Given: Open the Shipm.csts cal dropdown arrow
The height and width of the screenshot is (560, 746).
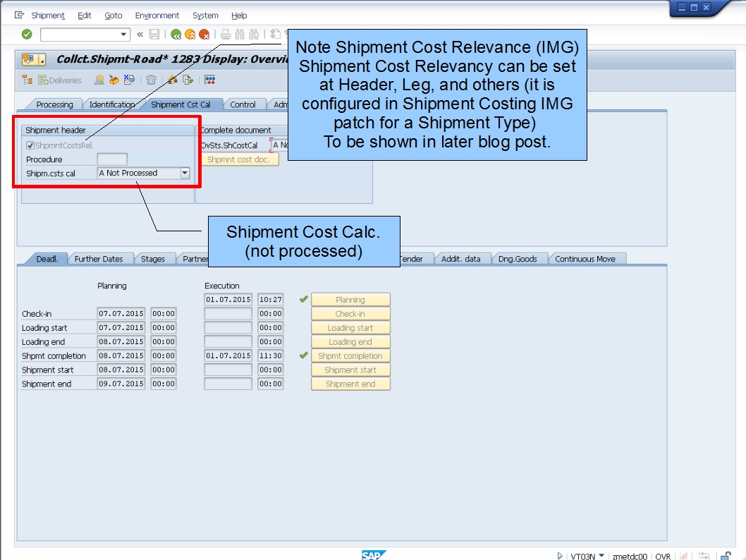Looking at the screenshot, I should point(185,173).
